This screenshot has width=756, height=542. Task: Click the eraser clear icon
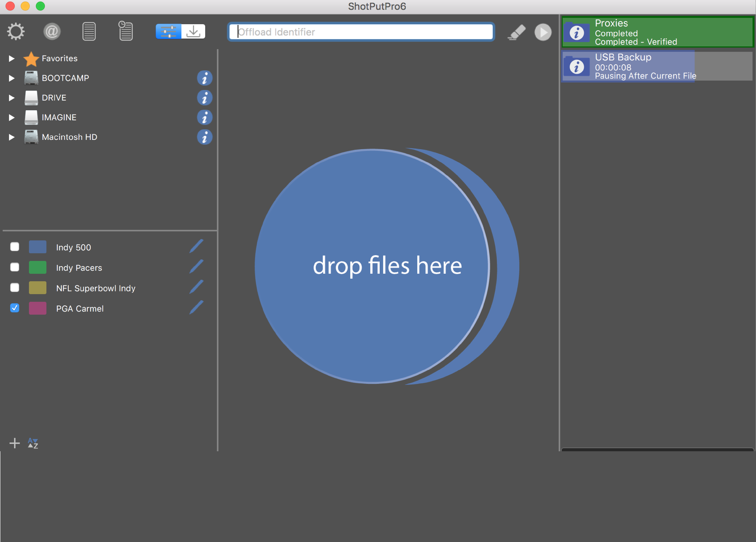coord(516,32)
